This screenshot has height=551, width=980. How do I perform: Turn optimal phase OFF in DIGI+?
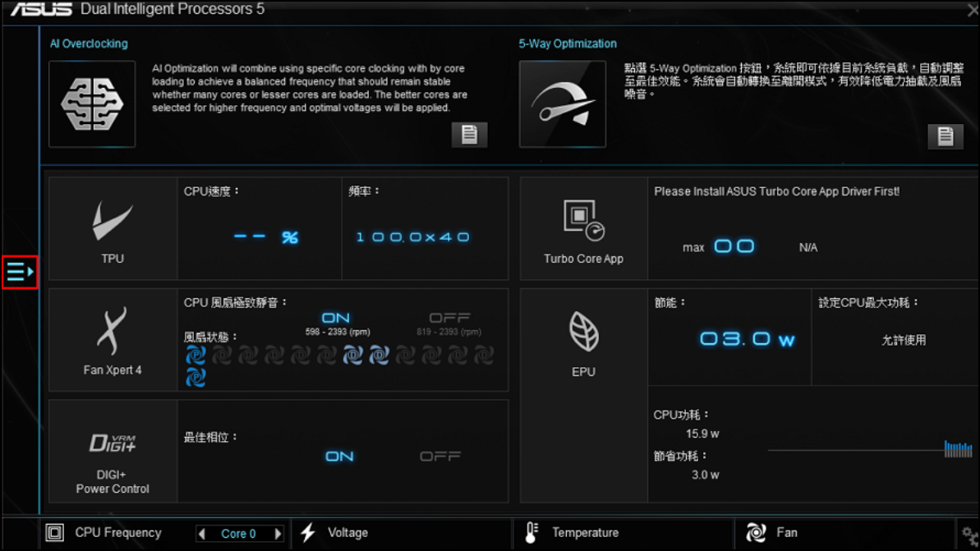[440, 457]
